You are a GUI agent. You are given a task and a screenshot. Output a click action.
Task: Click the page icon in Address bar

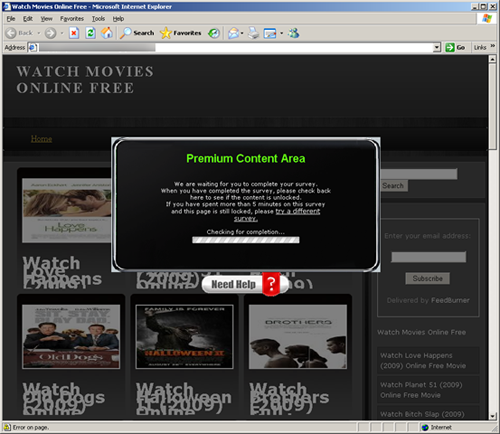point(33,47)
